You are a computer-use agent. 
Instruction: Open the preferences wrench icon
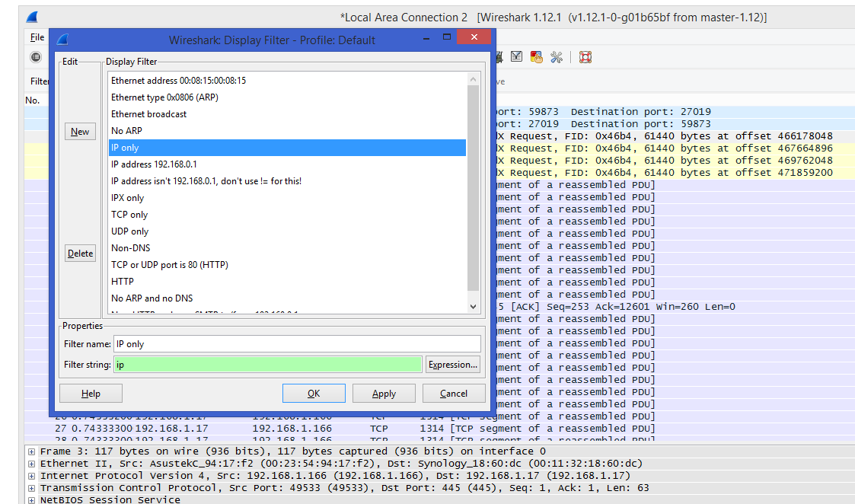click(557, 57)
